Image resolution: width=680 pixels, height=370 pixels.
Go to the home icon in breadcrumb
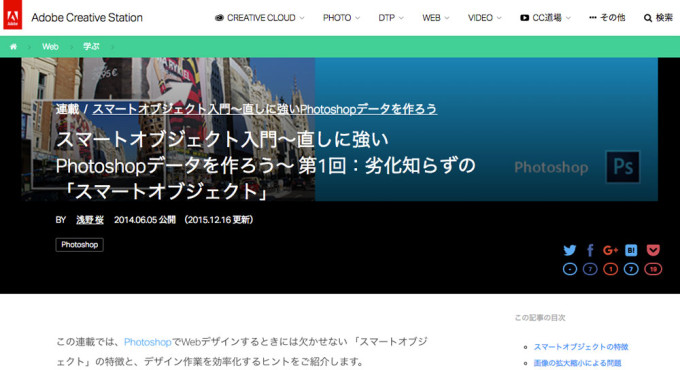coord(13,46)
